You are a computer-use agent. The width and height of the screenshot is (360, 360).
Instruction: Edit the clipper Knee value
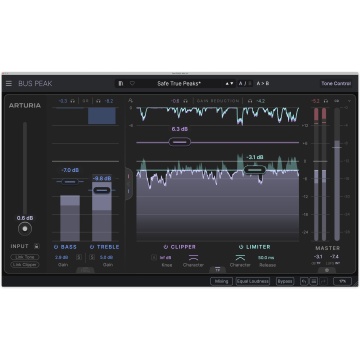point(165,257)
